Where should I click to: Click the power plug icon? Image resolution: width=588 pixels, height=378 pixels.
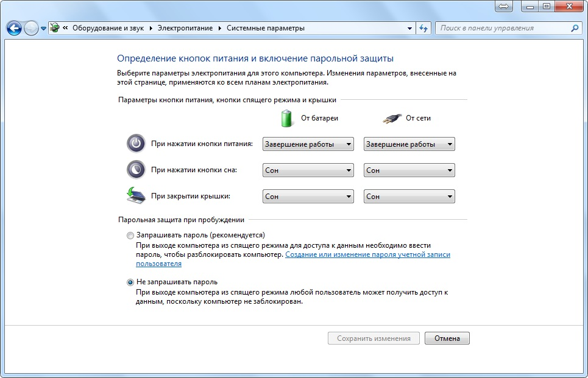[x=392, y=119]
